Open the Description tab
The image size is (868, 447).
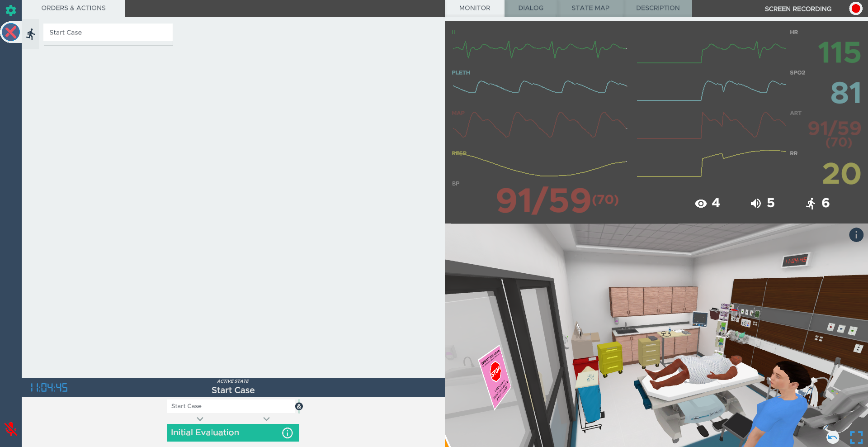[657, 8]
